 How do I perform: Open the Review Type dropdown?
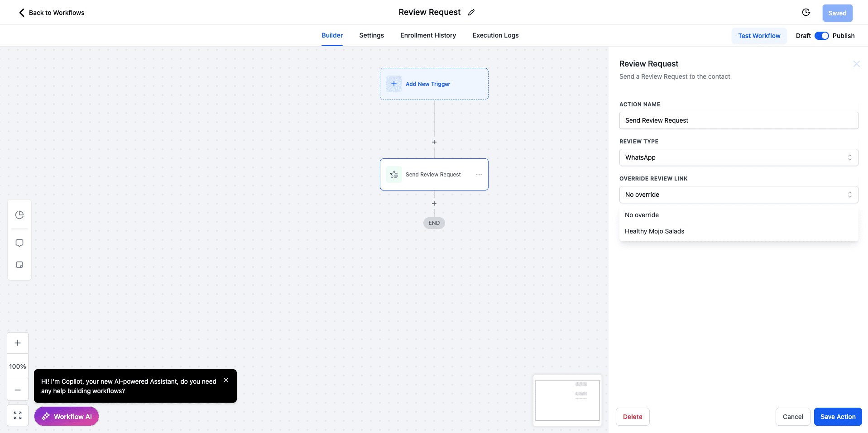pyautogui.click(x=739, y=157)
